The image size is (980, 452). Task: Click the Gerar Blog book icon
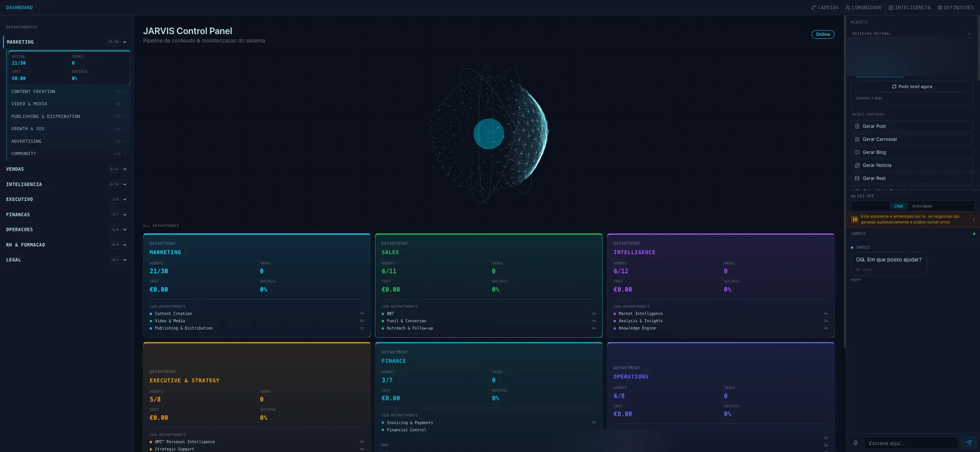857,152
